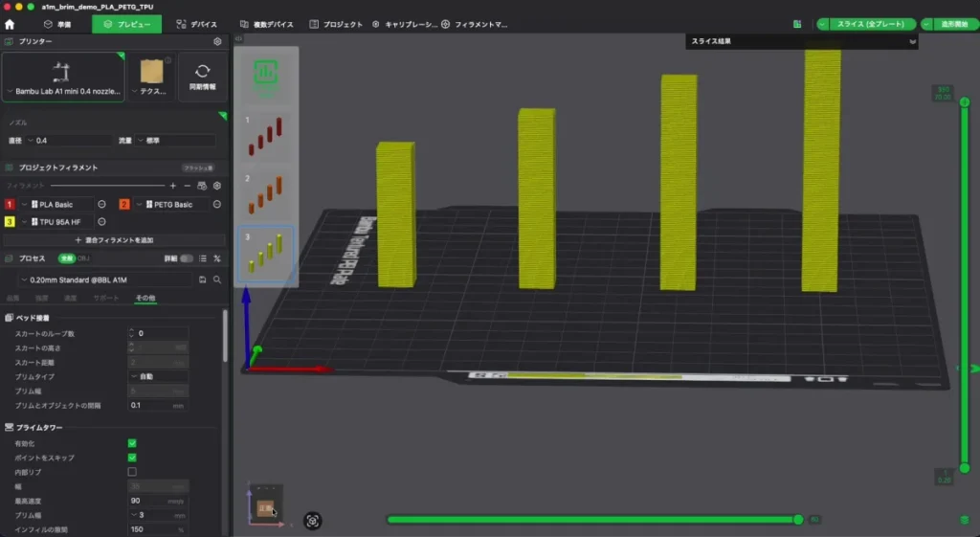Image resolution: width=980 pixels, height=537 pixels.
Task: Uncheck prime tower 有効化 checkbox
Action: [x=132, y=443]
